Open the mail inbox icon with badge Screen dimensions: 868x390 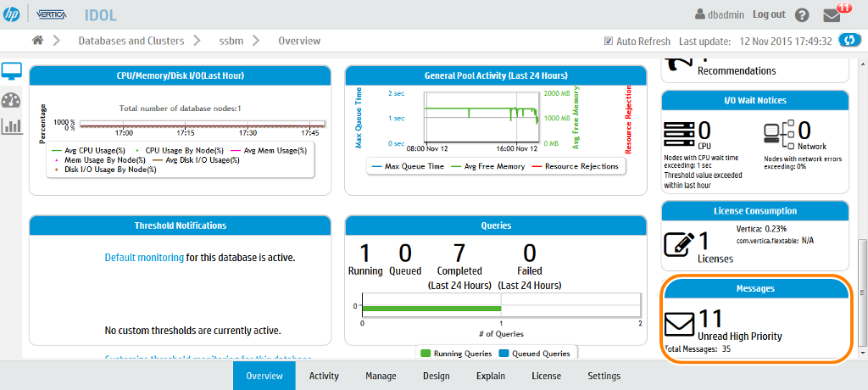coord(835,15)
